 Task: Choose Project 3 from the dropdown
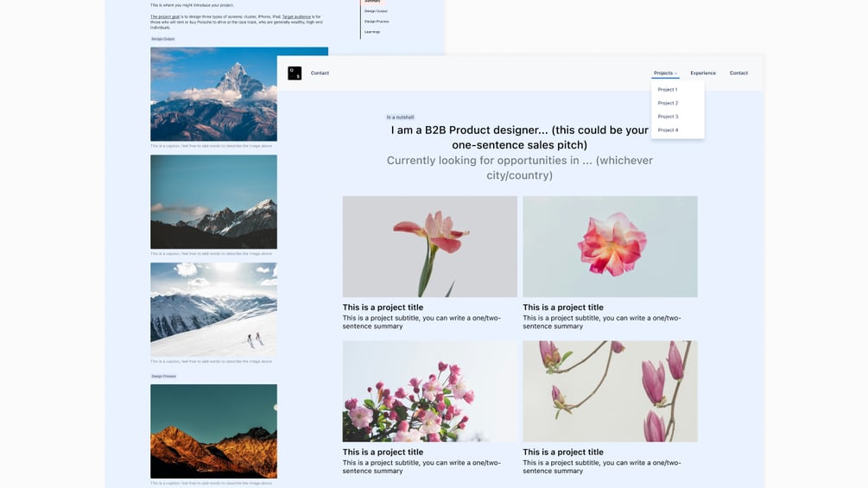pyautogui.click(x=668, y=117)
